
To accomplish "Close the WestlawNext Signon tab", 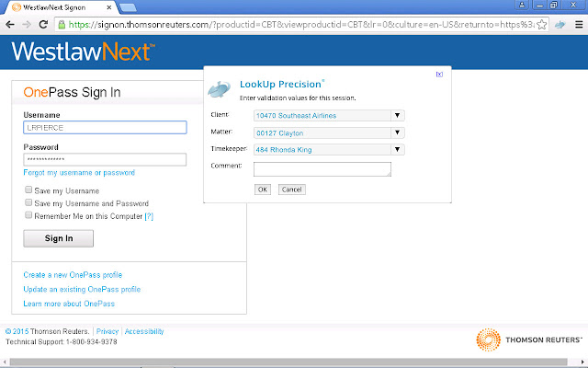I will tap(108, 7).
